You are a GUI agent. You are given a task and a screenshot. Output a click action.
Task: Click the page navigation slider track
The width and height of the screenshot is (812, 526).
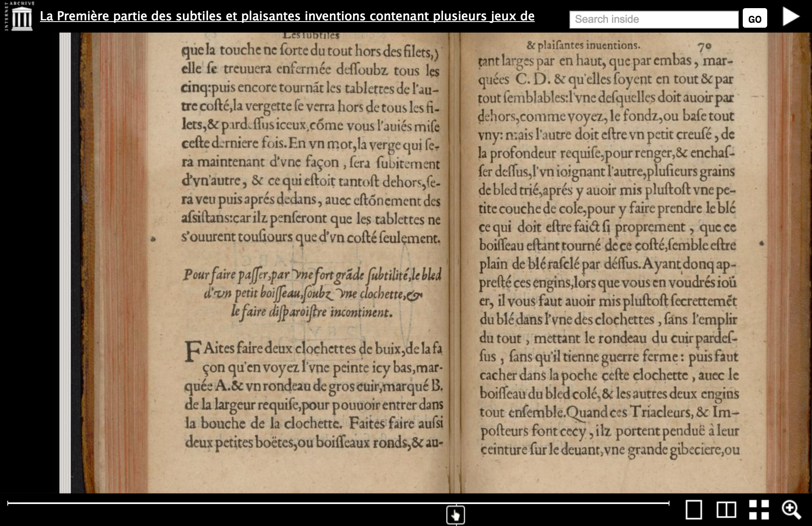pyautogui.click(x=338, y=504)
